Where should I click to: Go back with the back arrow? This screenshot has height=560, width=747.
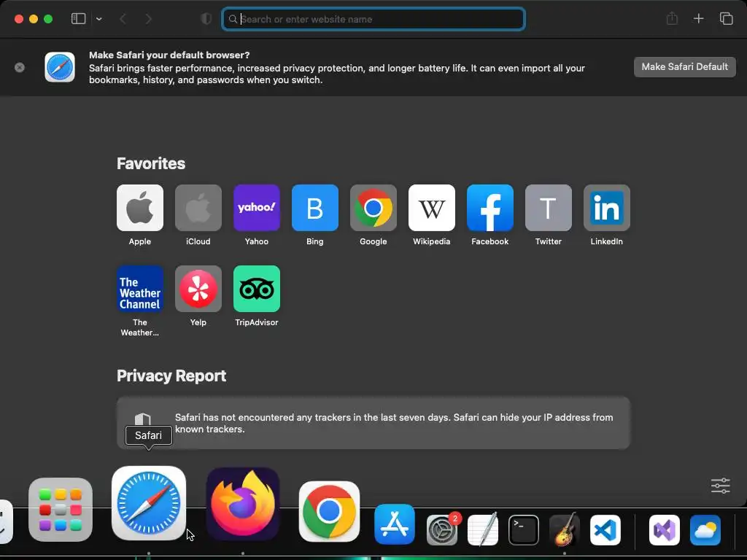pos(123,19)
